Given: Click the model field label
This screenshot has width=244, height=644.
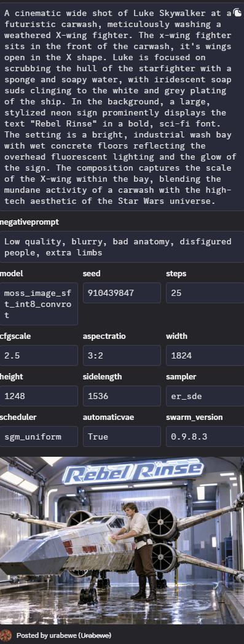Looking at the screenshot, I should pyautogui.click(x=12, y=274).
